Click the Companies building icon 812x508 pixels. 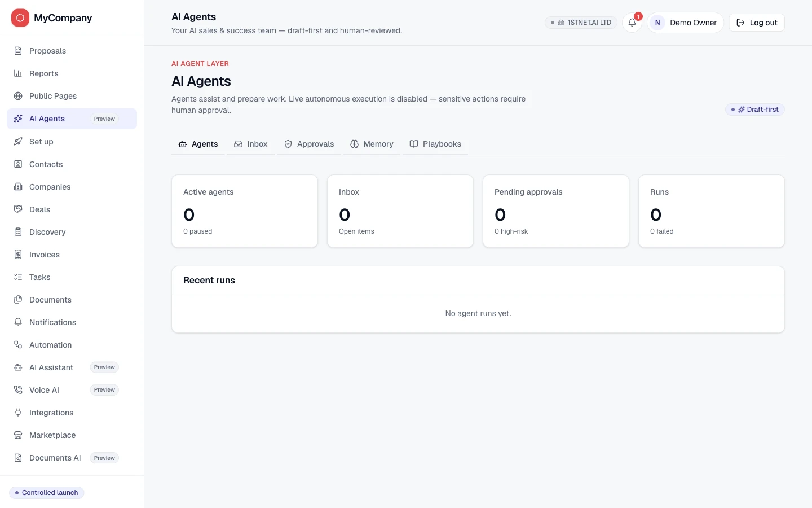(18, 187)
